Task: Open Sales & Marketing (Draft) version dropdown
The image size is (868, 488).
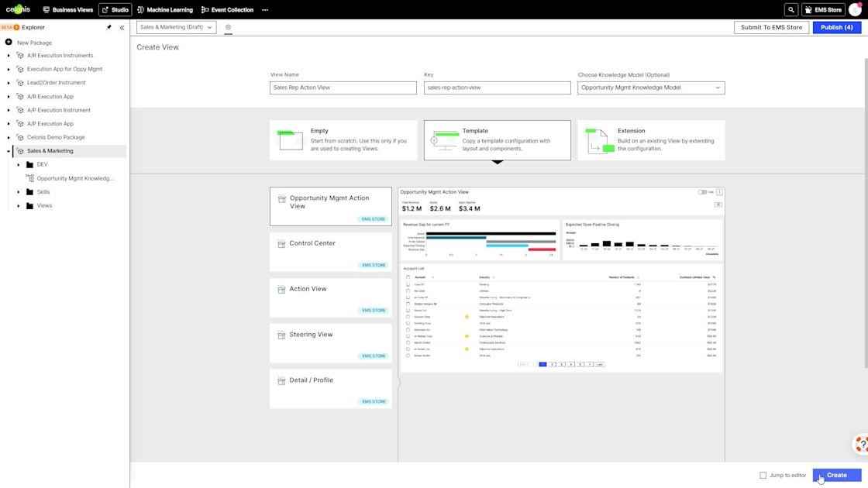Action: tap(176, 27)
